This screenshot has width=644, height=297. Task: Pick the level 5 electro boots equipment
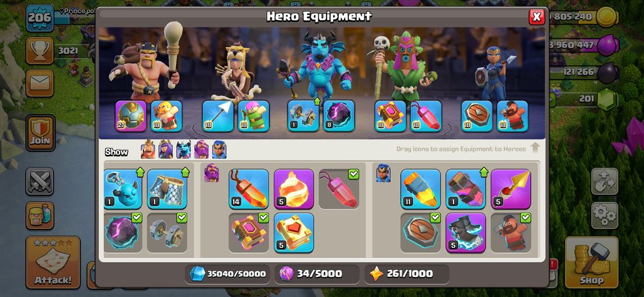click(465, 232)
